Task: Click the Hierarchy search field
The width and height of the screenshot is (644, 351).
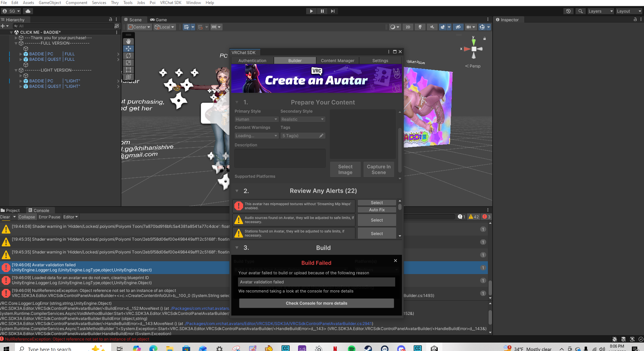Action: pos(64,26)
